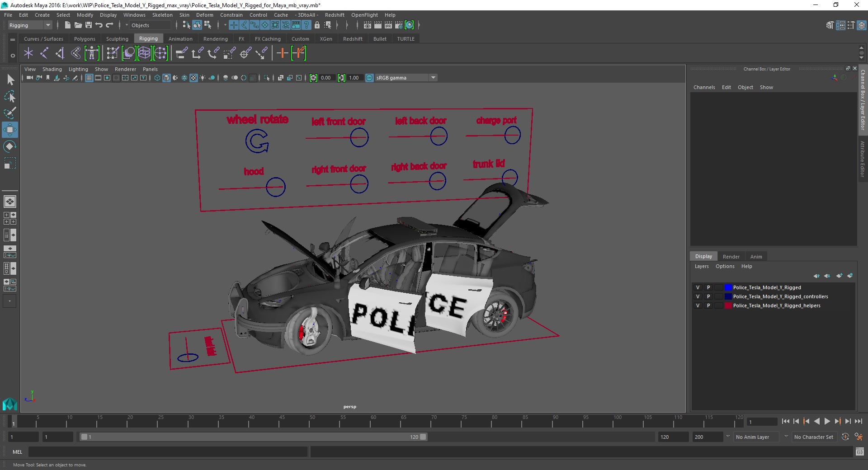This screenshot has width=868, height=470.
Task: Activate the Rotate tool in the toolbox
Action: coord(10,146)
